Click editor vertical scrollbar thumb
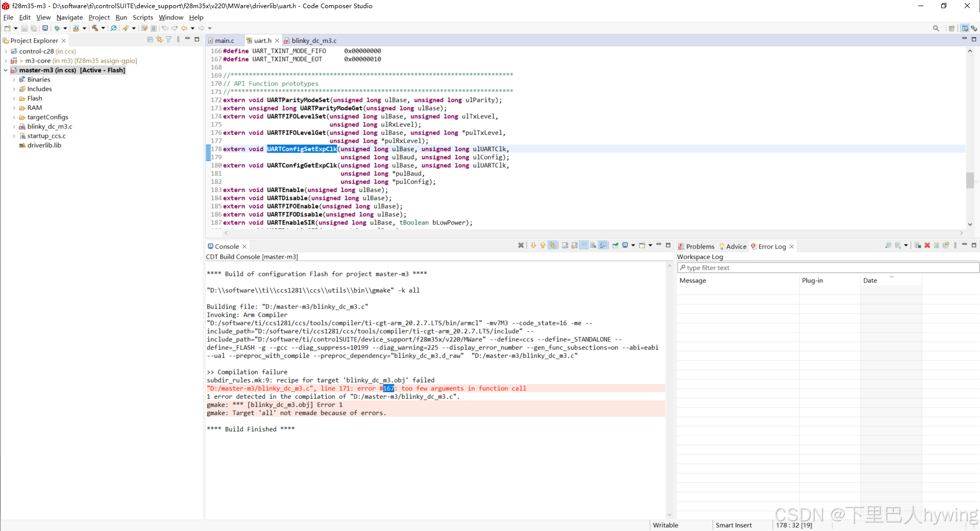Screen dimensions: 980x531 pos(970,180)
